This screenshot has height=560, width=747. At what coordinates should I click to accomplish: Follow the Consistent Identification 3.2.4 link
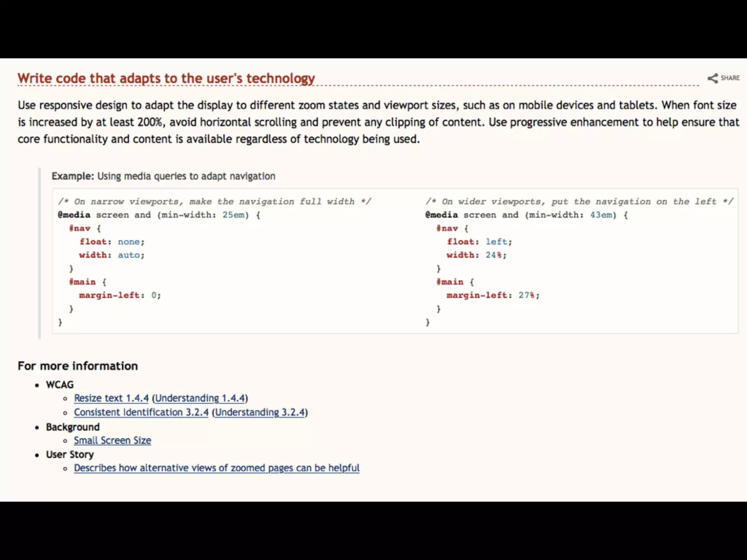click(x=141, y=412)
